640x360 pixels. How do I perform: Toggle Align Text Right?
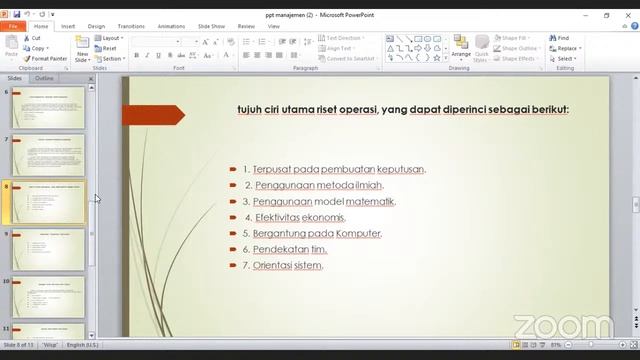268,55
